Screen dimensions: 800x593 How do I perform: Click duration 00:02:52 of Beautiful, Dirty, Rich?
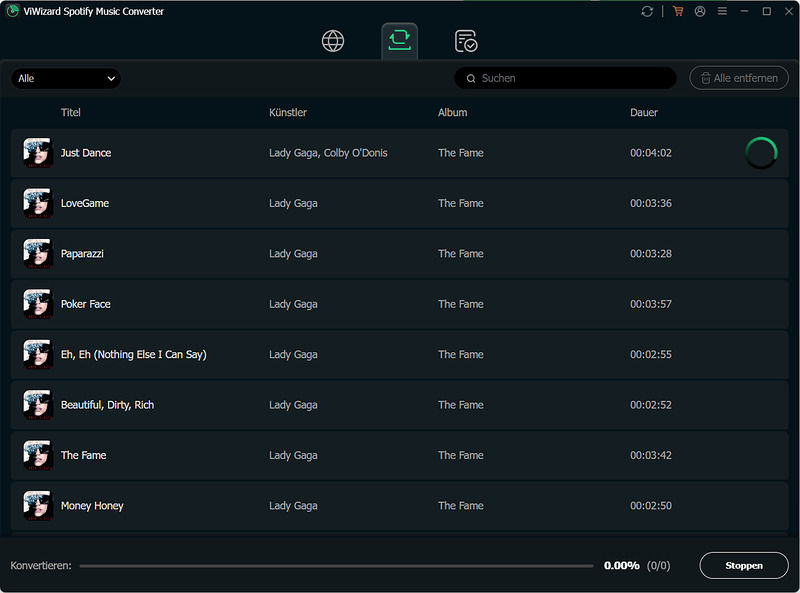coord(651,405)
